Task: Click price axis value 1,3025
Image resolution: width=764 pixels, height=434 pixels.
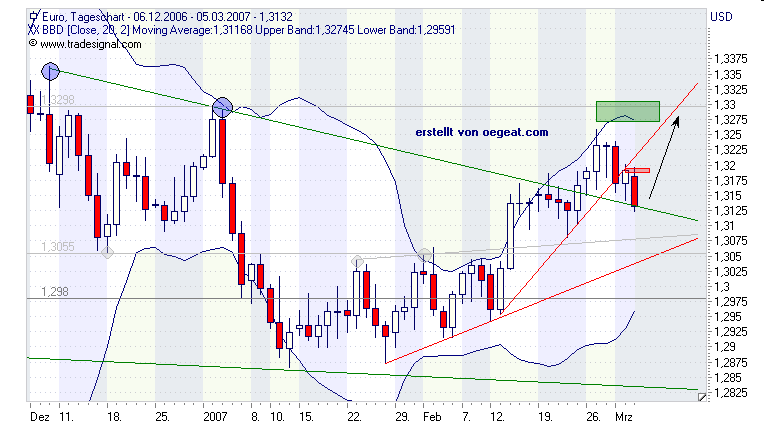Action: pos(730,272)
